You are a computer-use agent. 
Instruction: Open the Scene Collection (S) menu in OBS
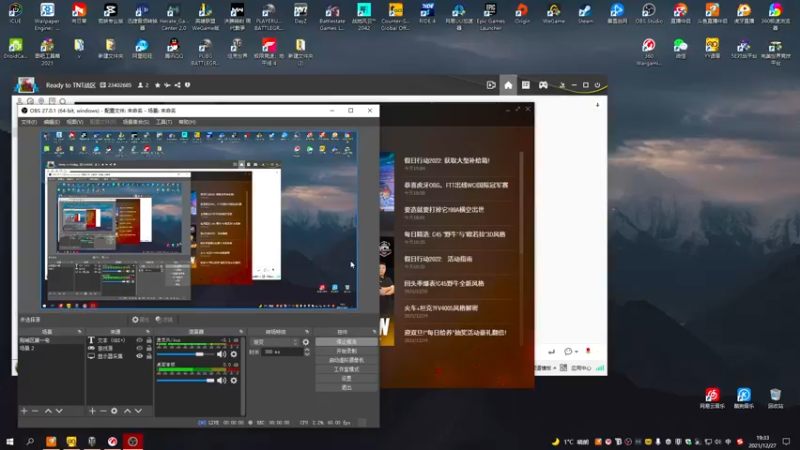point(136,122)
